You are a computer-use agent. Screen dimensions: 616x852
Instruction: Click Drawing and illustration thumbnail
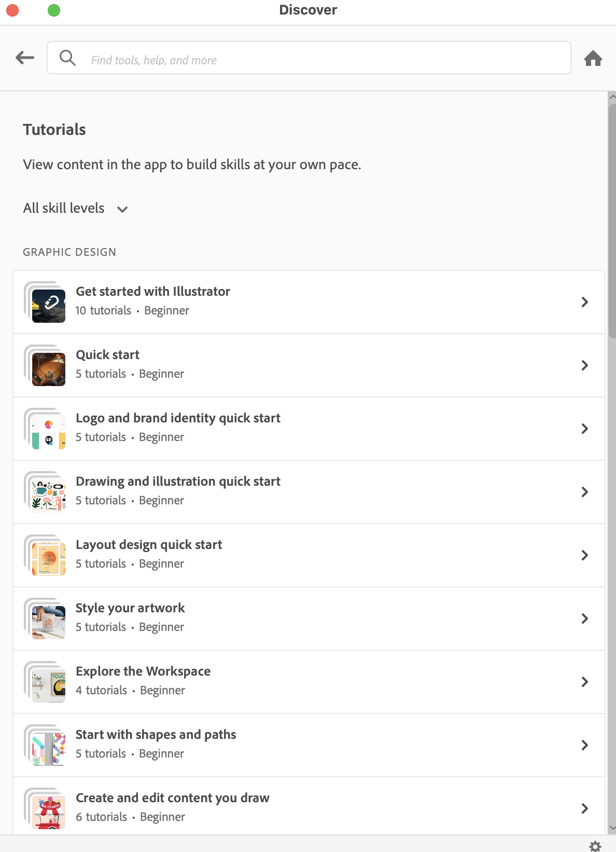48,494
